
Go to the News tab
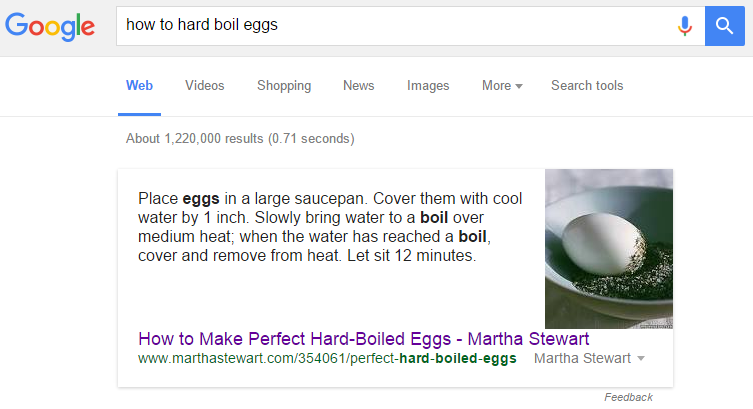click(x=359, y=86)
